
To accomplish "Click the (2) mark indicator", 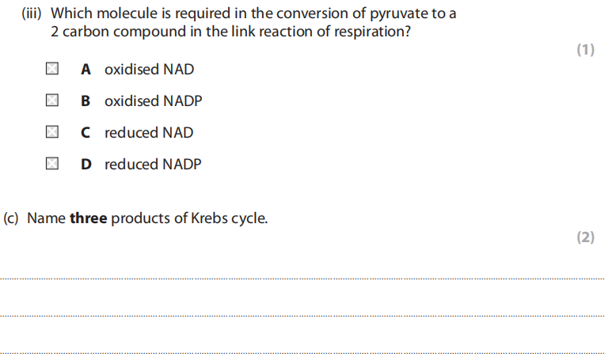I will pos(584,237).
